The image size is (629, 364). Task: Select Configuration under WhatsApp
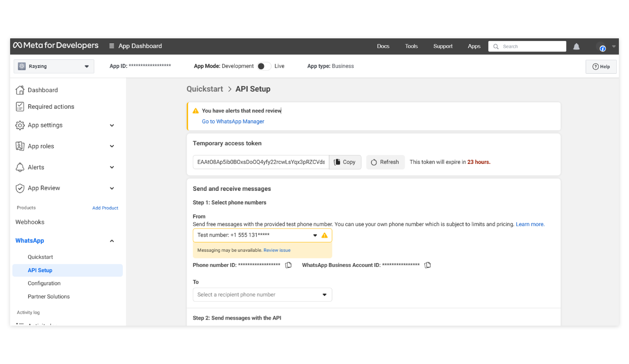(44, 283)
